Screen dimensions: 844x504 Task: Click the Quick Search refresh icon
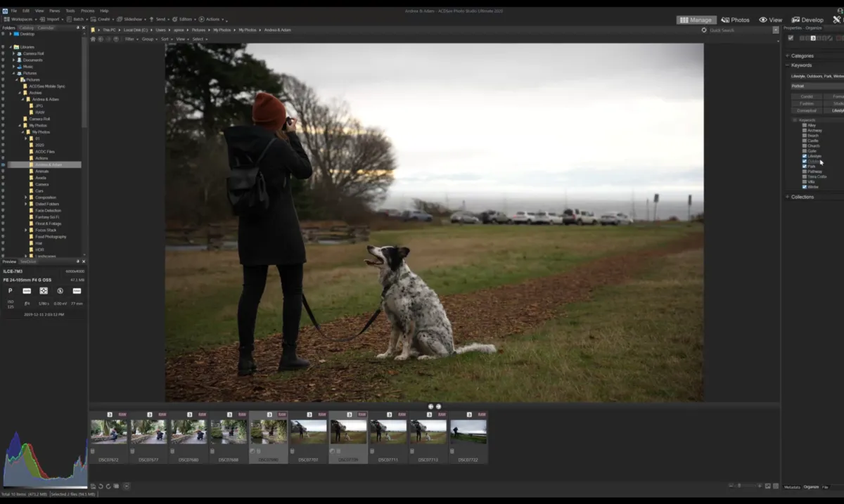pyautogui.click(x=704, y=30)
